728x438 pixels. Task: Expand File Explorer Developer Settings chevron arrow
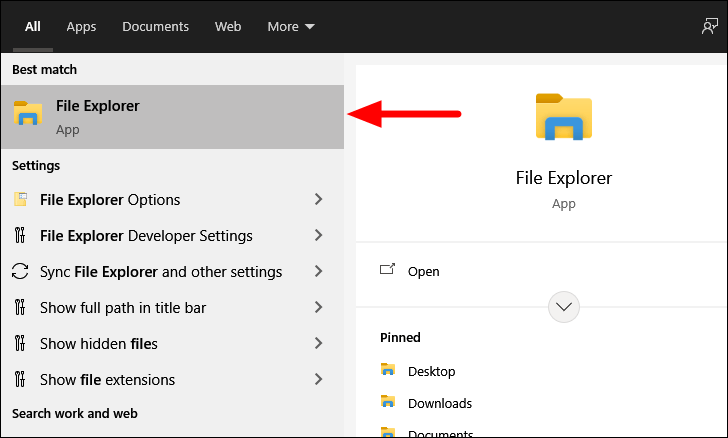318,235
